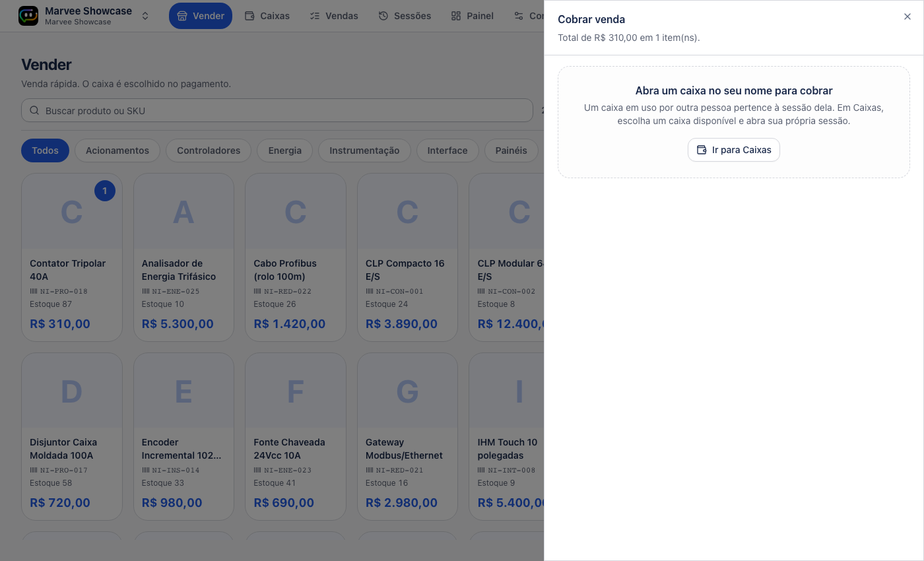The height and width of the screenshot is (561, 924).
Task: Click the Vender storefront icon
Action: [x=182, y=16]
